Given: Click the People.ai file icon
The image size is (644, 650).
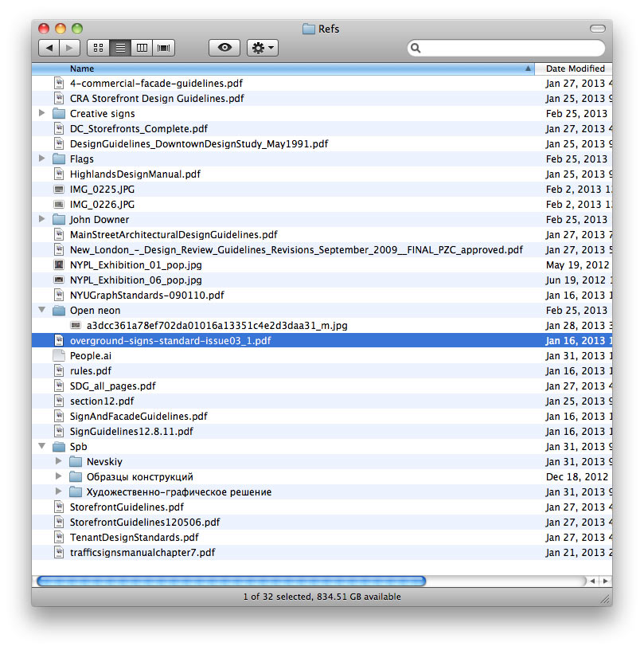Looking at the screenshot, I should (x=58, y=356).
